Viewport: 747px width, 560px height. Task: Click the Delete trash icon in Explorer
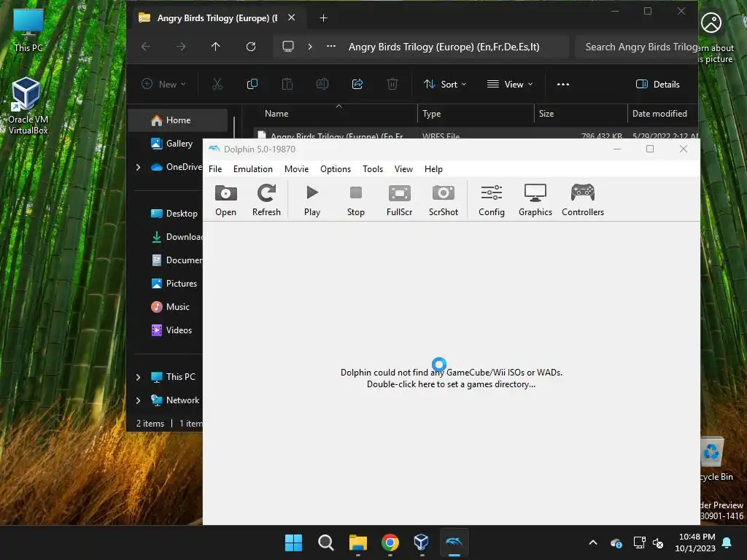click(x=392, y=85)
